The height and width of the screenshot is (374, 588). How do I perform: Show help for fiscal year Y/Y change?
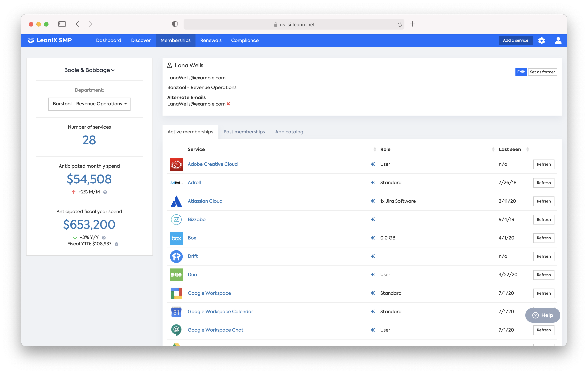point(104,238)
